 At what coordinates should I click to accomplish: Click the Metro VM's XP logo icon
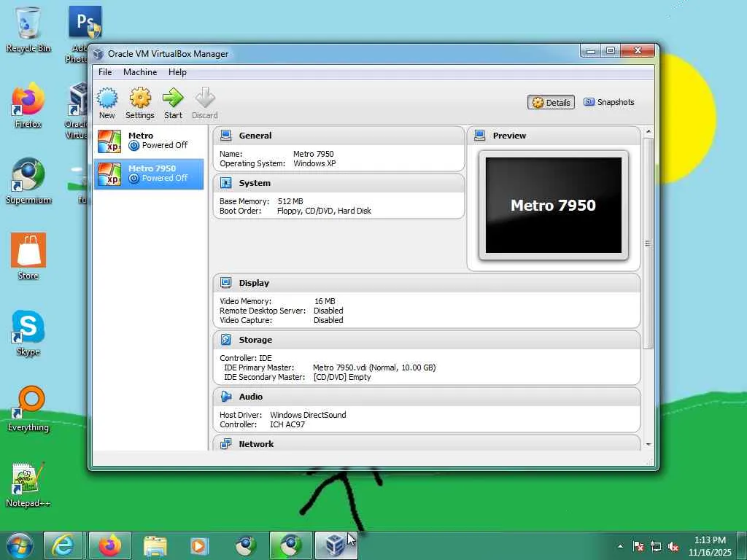coord(109,141)
